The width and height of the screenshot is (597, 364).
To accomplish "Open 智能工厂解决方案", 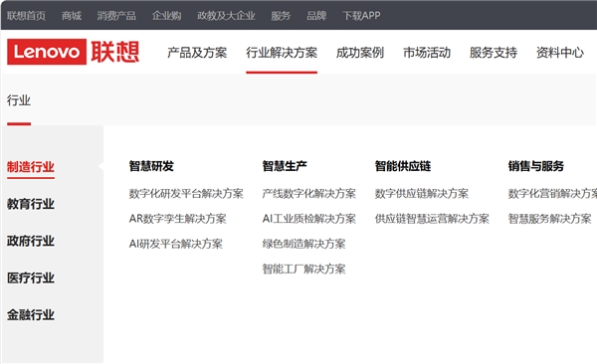I will pos(303,269).
